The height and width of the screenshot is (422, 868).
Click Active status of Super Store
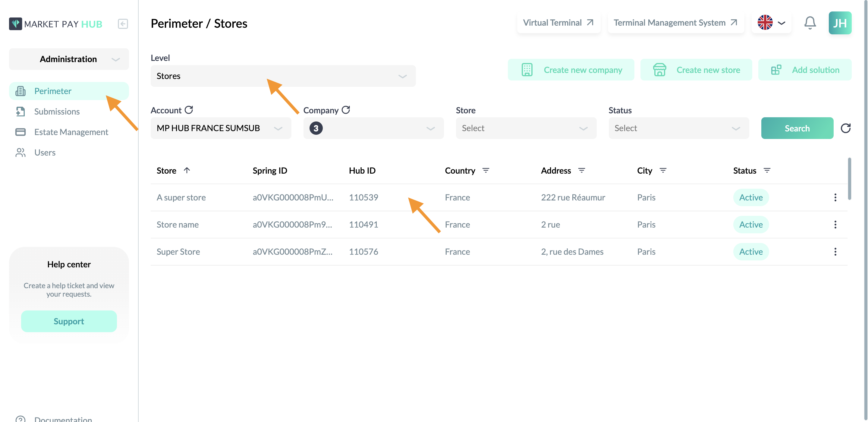[751, 252]
